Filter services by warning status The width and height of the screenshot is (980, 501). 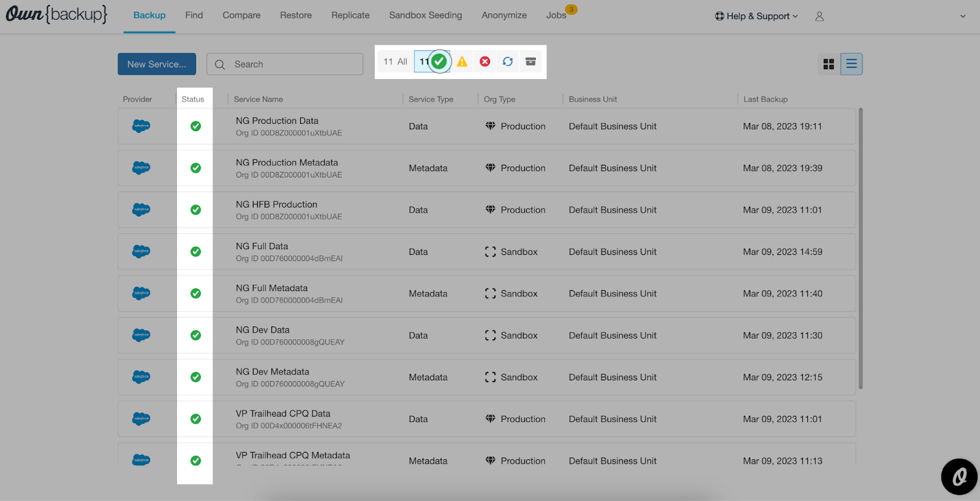(x=462, y=62)
